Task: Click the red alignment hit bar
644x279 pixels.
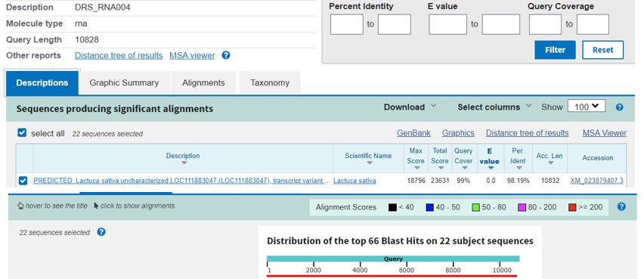Action: [392, 276]
